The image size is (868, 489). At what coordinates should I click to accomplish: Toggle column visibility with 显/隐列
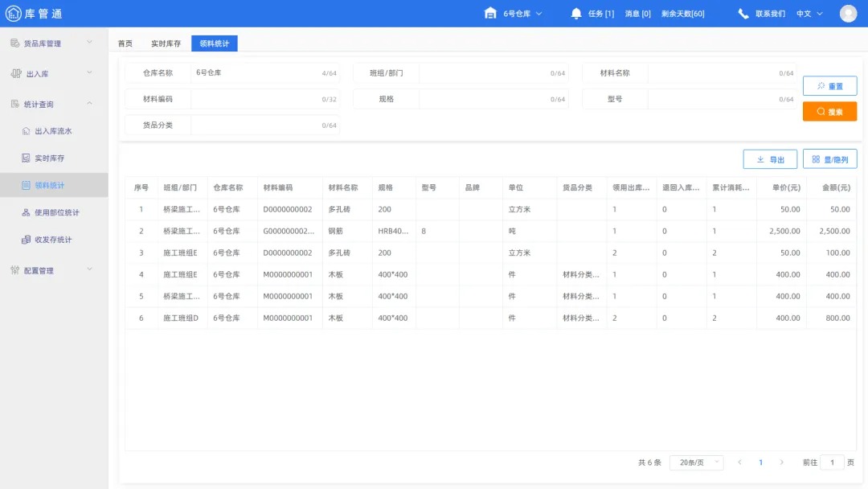tap(830, 159)
